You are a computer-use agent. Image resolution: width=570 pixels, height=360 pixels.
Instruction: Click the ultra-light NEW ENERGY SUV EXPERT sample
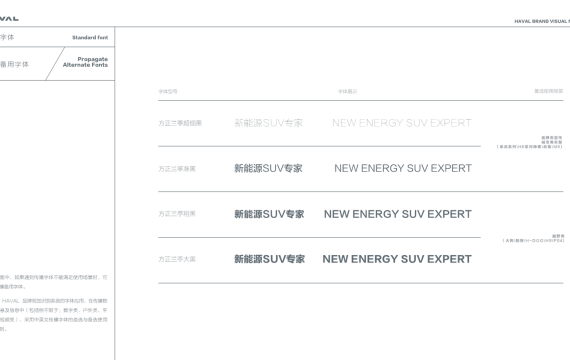[x=402, y=123]
